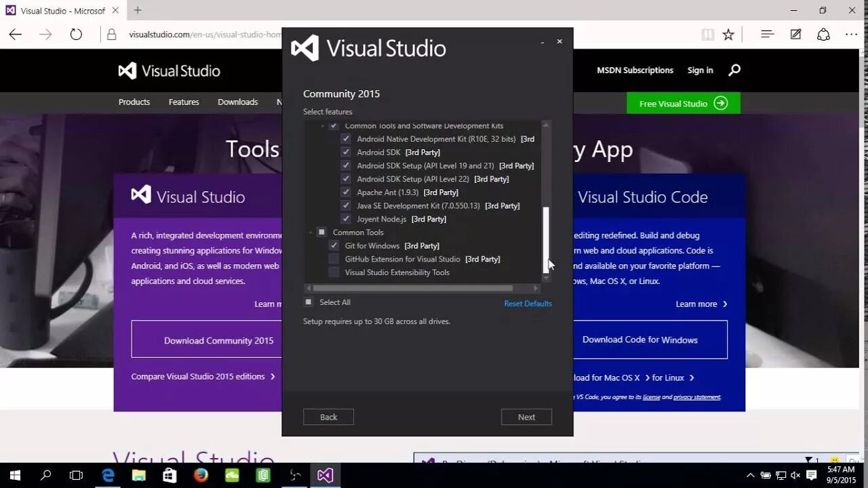
Task: Click Back in the installer
Action: (328, 417)
